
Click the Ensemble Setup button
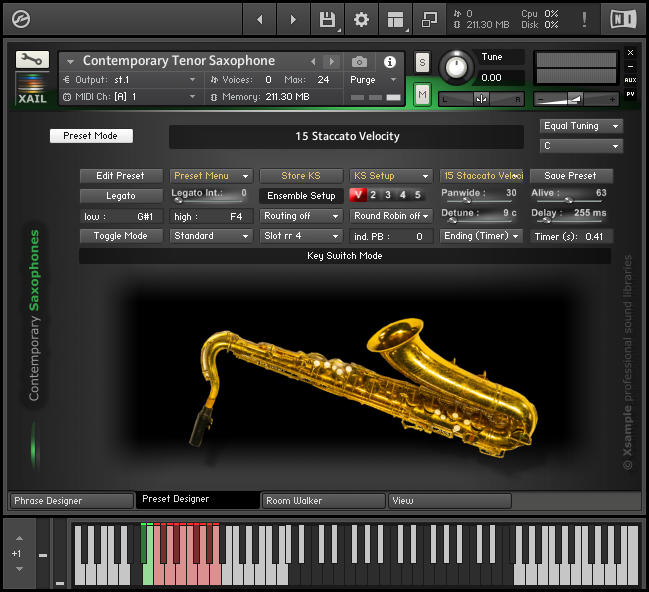coord(301,196)
